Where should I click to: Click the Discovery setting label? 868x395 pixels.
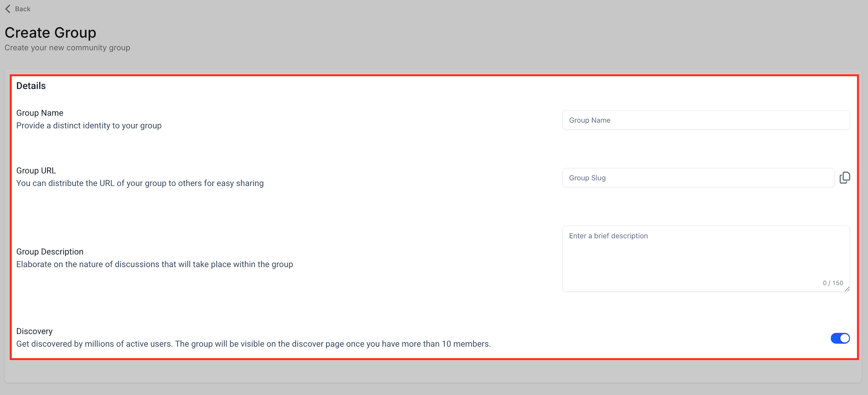[x=34, y=331]
